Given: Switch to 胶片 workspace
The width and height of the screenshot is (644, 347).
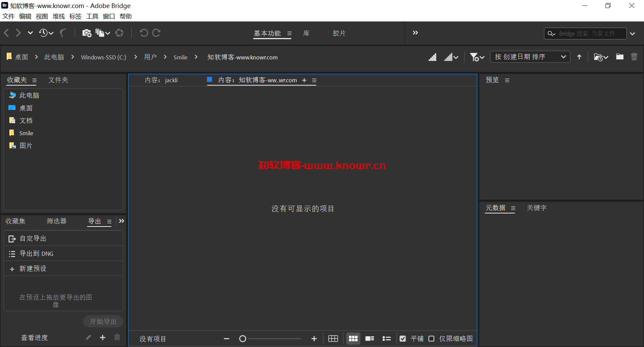Looking at the screenshot, I should point(339,33).
